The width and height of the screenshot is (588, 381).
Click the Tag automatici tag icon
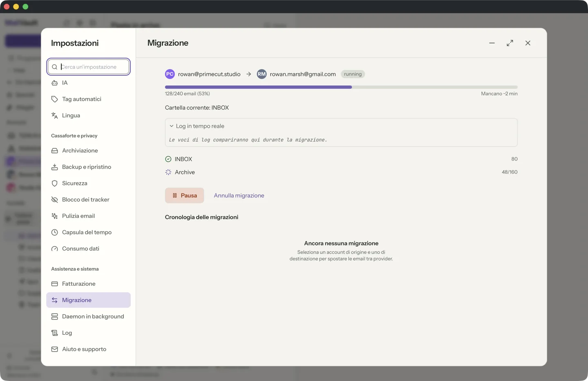point(54,99)
